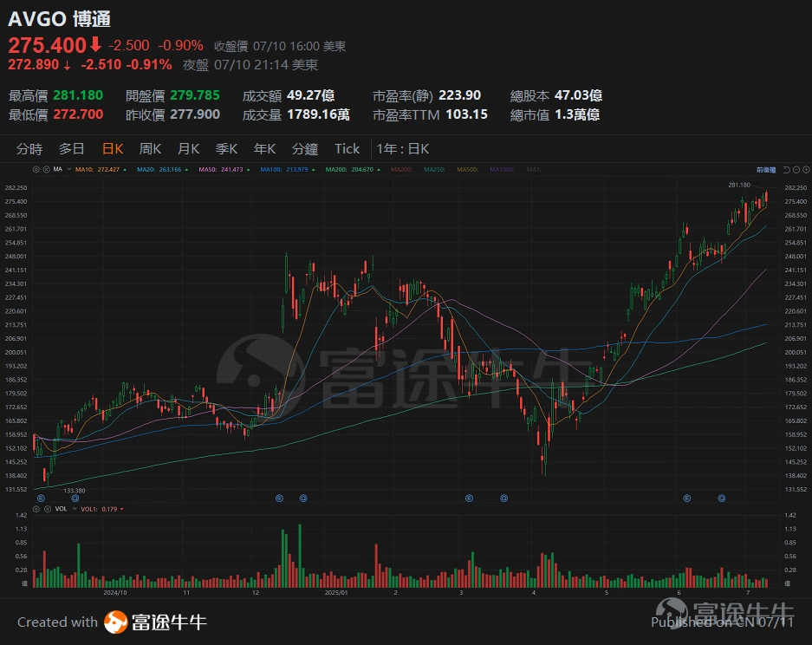Expand the 分鐘 minute interval dropdown
This screenshot has width=812, height=645.
click(x=305, y=148)
